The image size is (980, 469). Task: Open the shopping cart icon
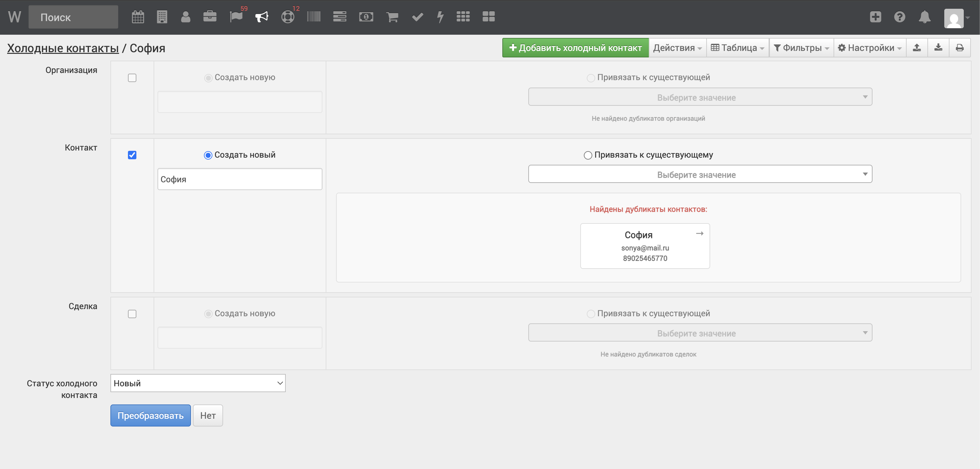point(392,17)
